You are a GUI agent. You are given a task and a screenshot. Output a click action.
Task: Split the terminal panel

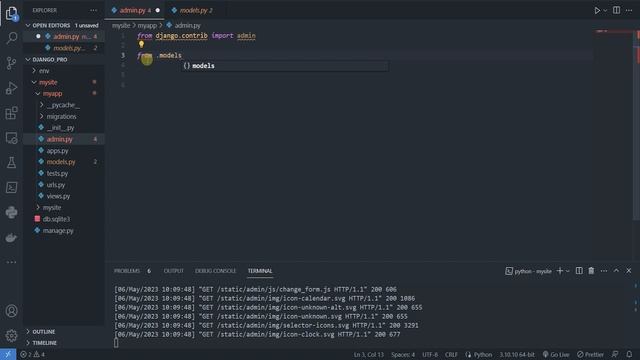click(579, 271)
